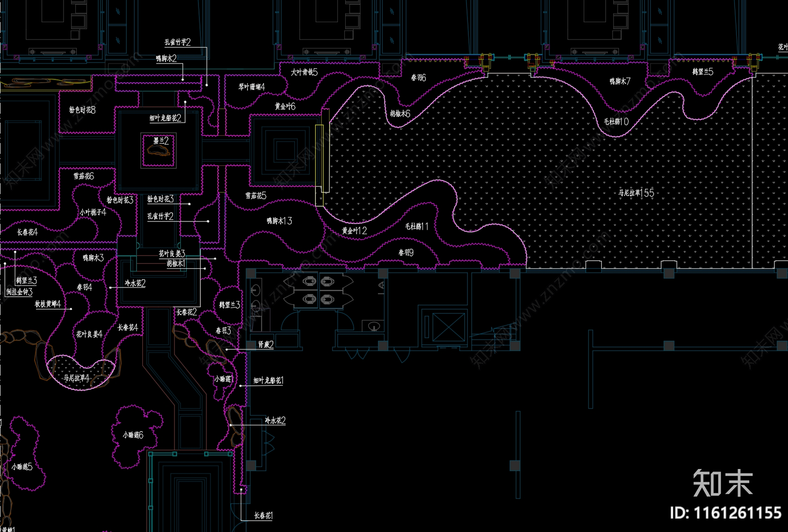This screenshot has height=532, width=788.
Task: Click the 胡椒木6 label
Action: 400,114
